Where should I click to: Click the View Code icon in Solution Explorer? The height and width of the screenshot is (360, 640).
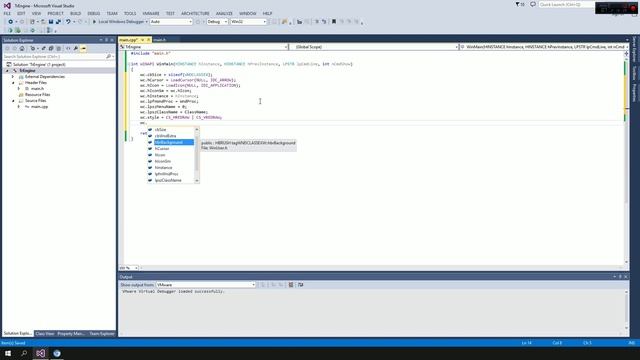pyautogui.click(x=68, y=49)
